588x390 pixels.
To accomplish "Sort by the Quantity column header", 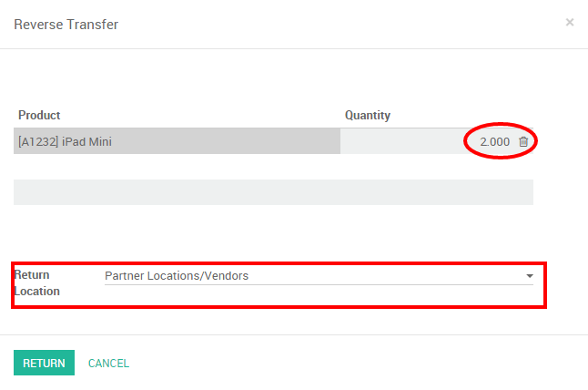I will click(x=368, y=116).
